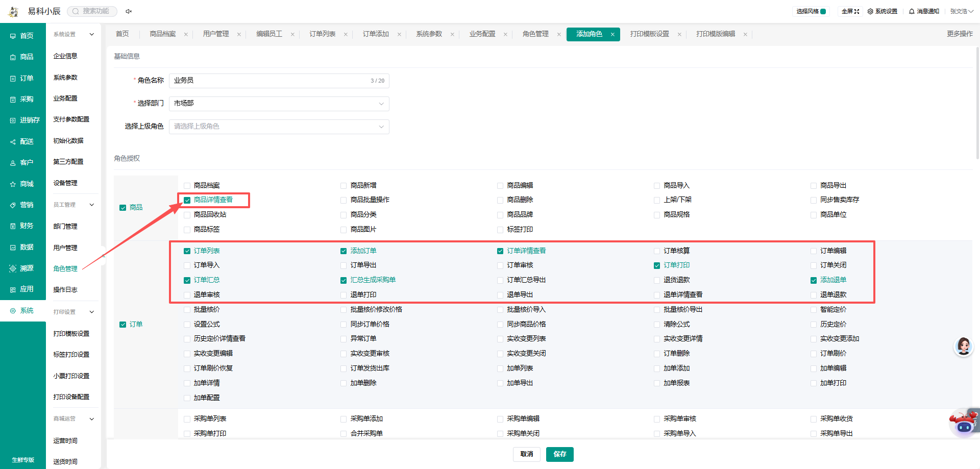Screen dimensions: 980x469
Task: Switch to the 打印模板设置 tab
Action: pos(649,34)
